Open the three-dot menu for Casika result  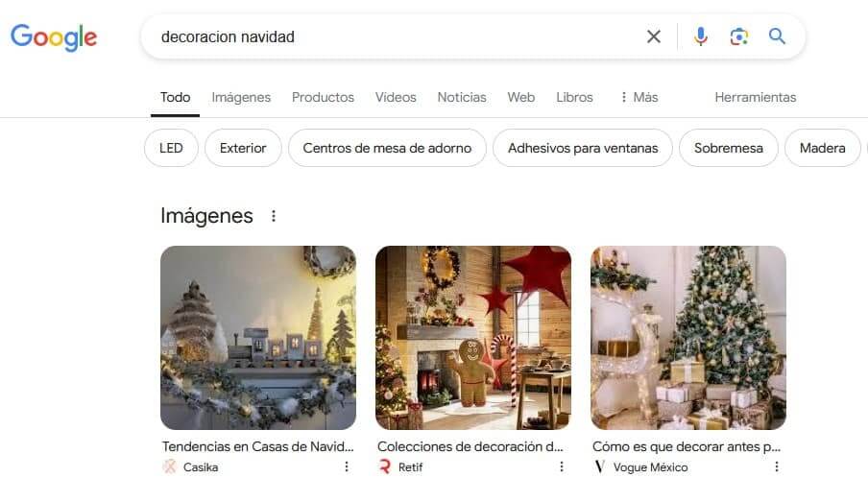[x=347, y=466]
